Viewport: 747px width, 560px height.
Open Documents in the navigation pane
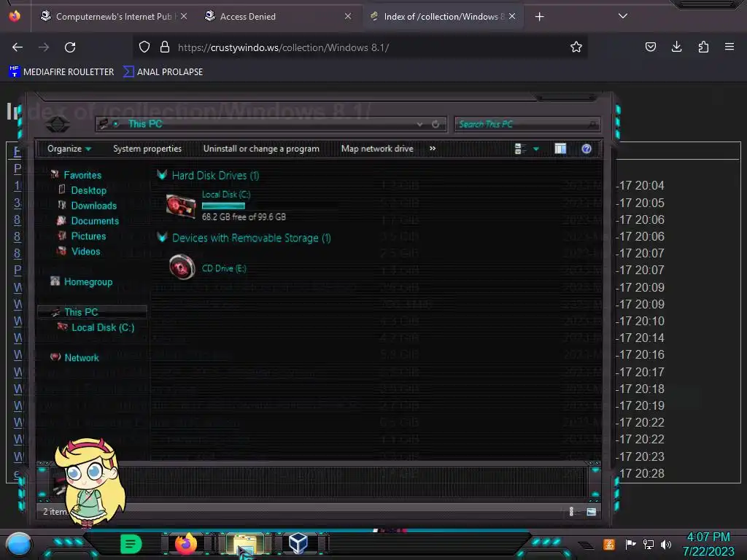pyautogui.click(x=95, y=221)
